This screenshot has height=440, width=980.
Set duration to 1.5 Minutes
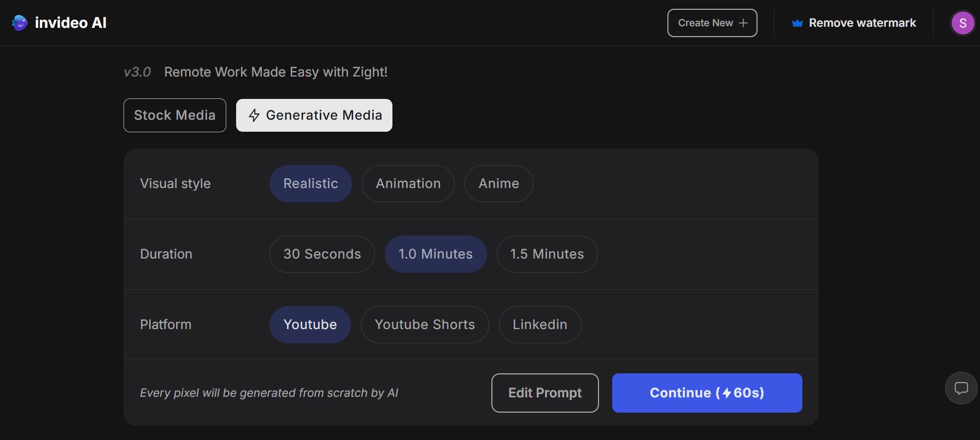[x=547, y=254]
